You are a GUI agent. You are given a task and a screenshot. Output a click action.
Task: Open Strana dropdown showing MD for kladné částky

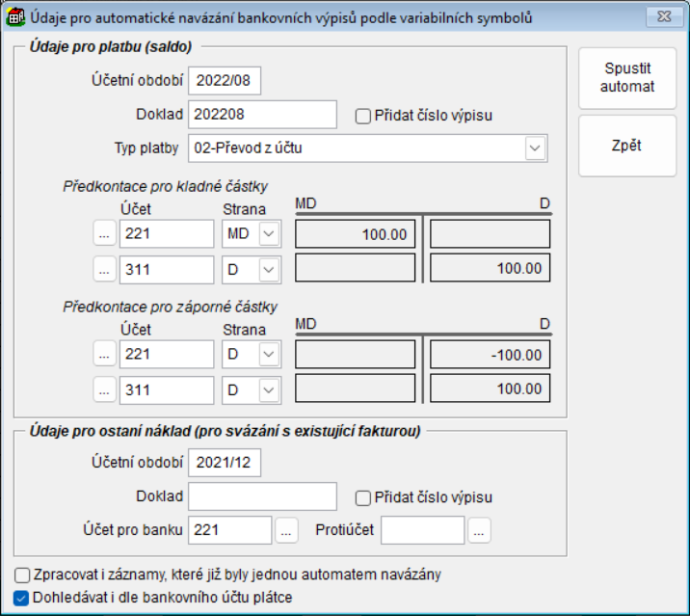269,234
